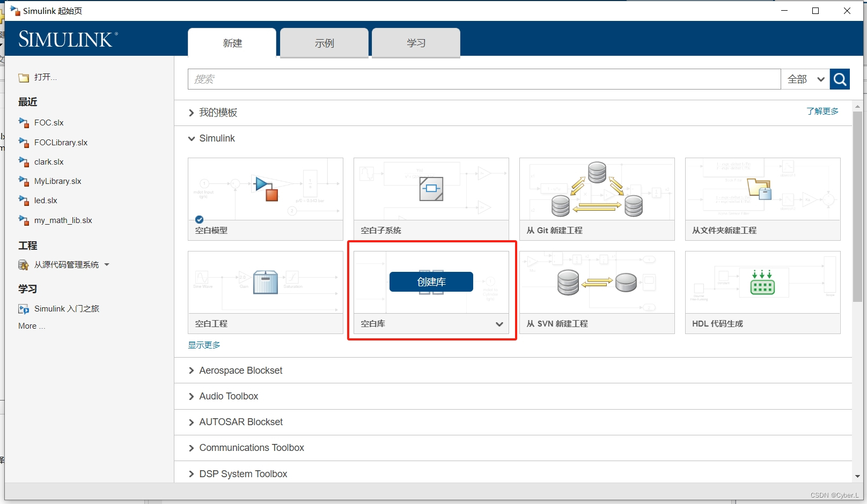Click the blue check badge on 空白模型

pos(200,219)
